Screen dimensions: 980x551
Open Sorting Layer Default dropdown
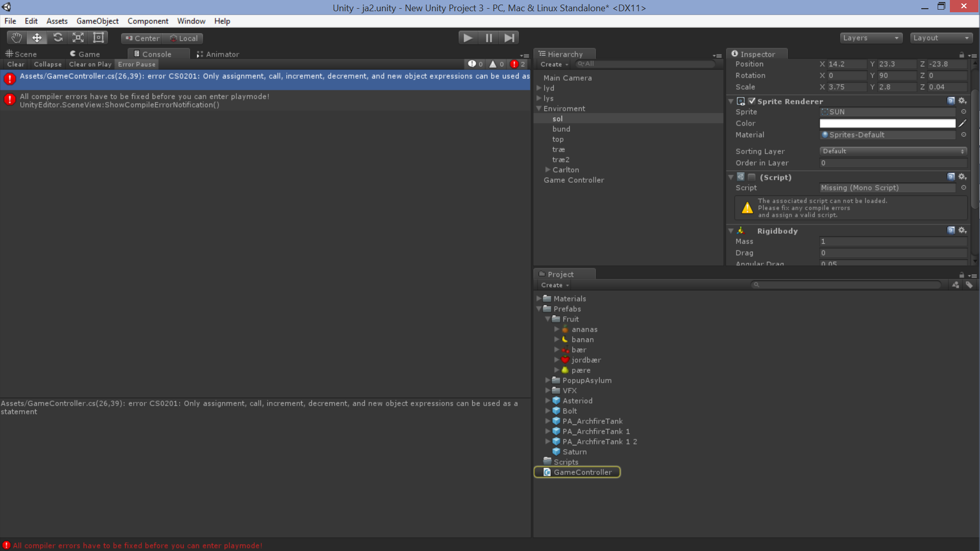pos(893,151)
